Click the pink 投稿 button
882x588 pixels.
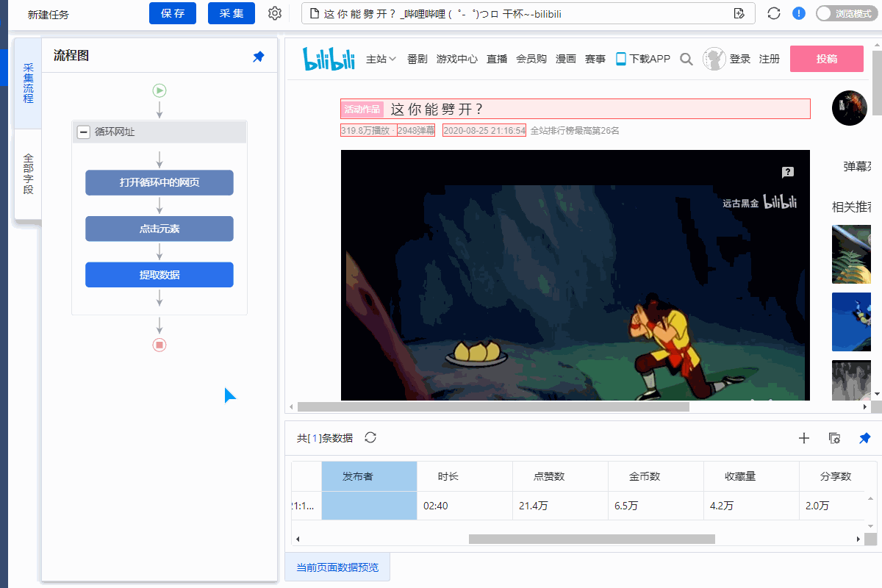pos(827,59)
